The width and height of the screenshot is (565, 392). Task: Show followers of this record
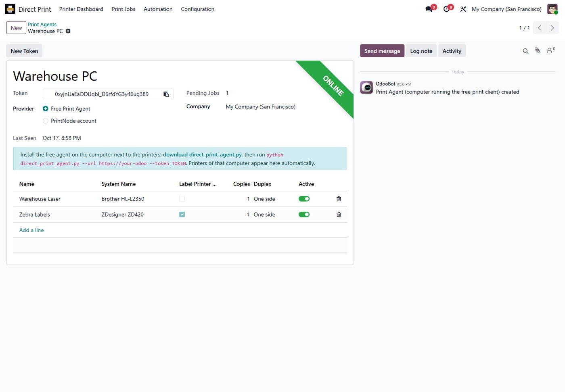tap(551, 50)
